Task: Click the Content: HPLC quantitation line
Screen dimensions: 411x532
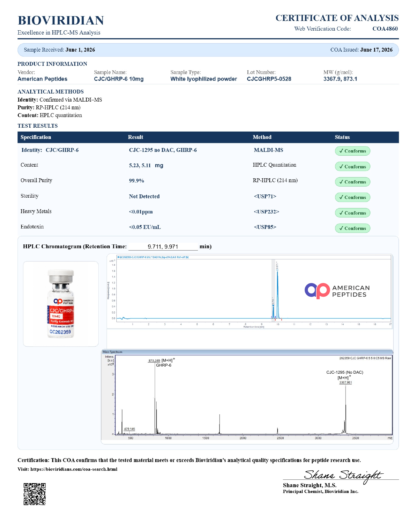Action: click(50, 115)
